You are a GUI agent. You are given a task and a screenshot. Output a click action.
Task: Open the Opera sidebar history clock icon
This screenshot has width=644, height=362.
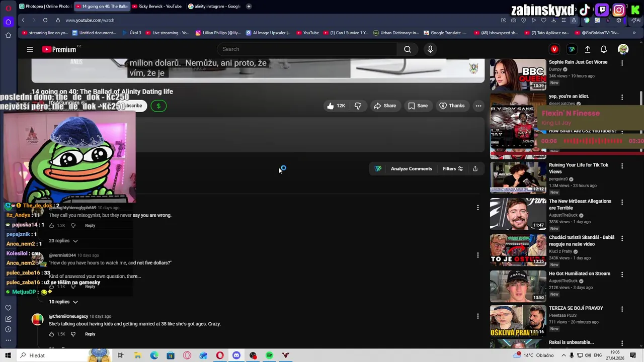pyautogui.click(x=8, y=329)
